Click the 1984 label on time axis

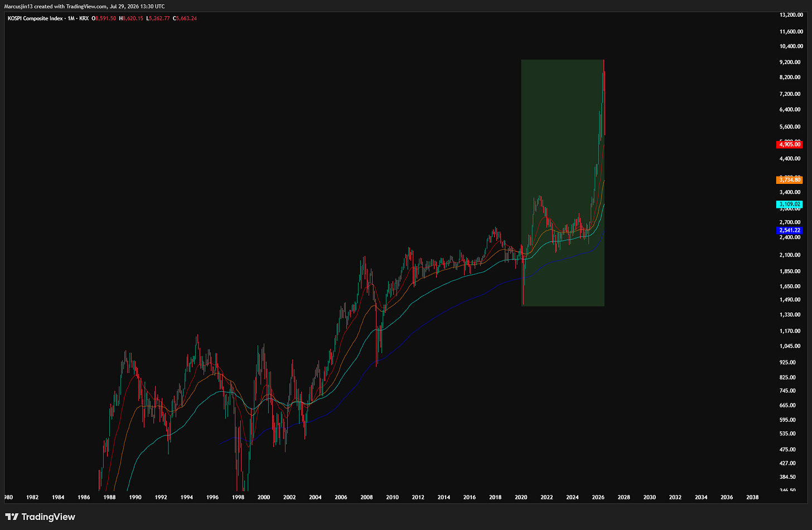point(58,497)
